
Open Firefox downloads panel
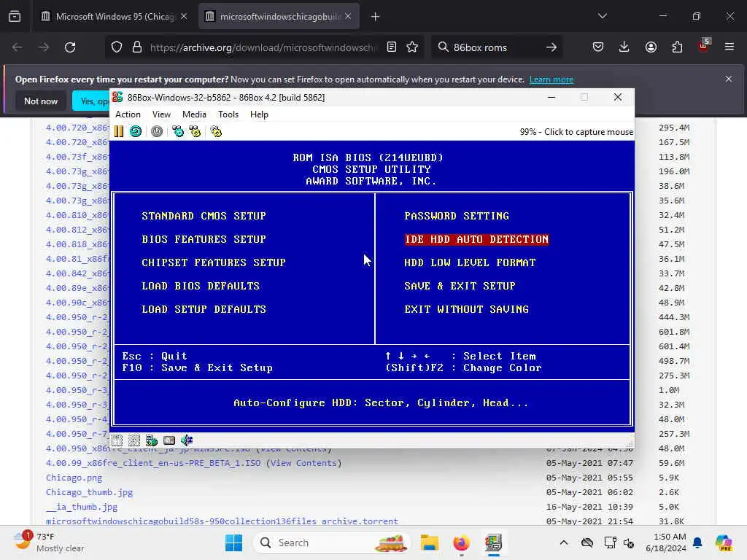click(x=624, y=47)
